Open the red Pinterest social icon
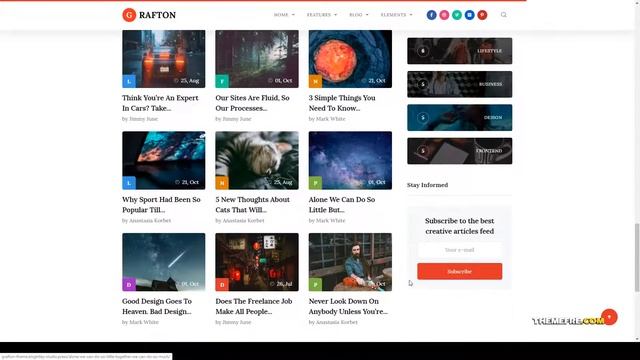Image resolution: width=640 pixels, height=360 pixels. pos(482,15)
